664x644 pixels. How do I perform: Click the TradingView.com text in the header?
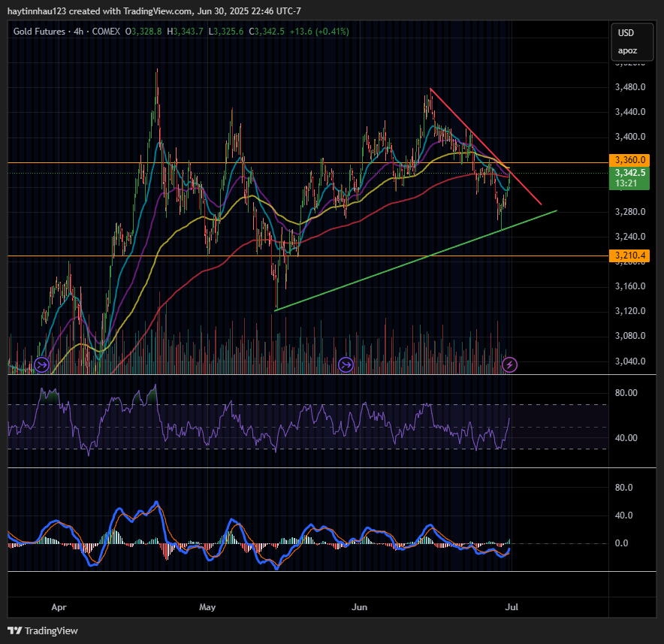tap(158, 11)
